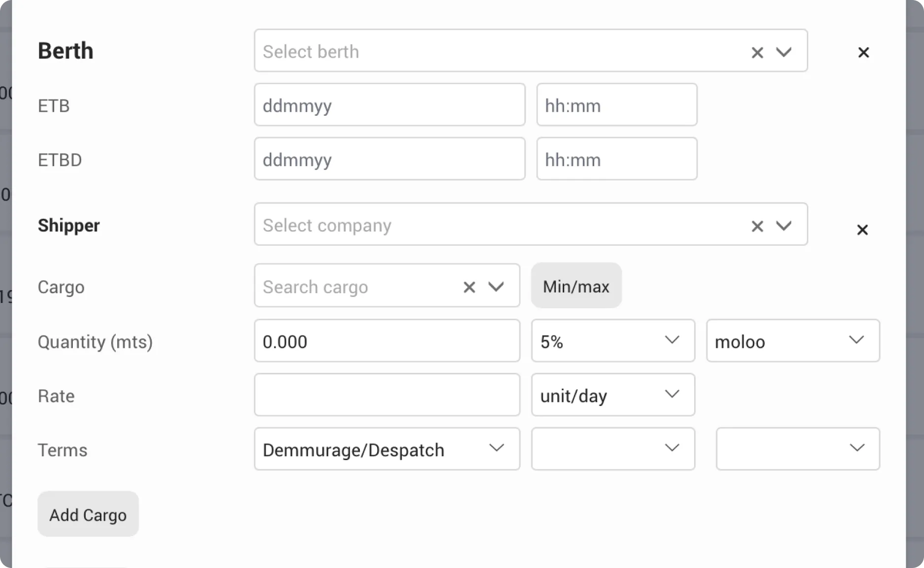Click the Quantity 0.000 field
The image size is (924, 568).
coord(387,341)
